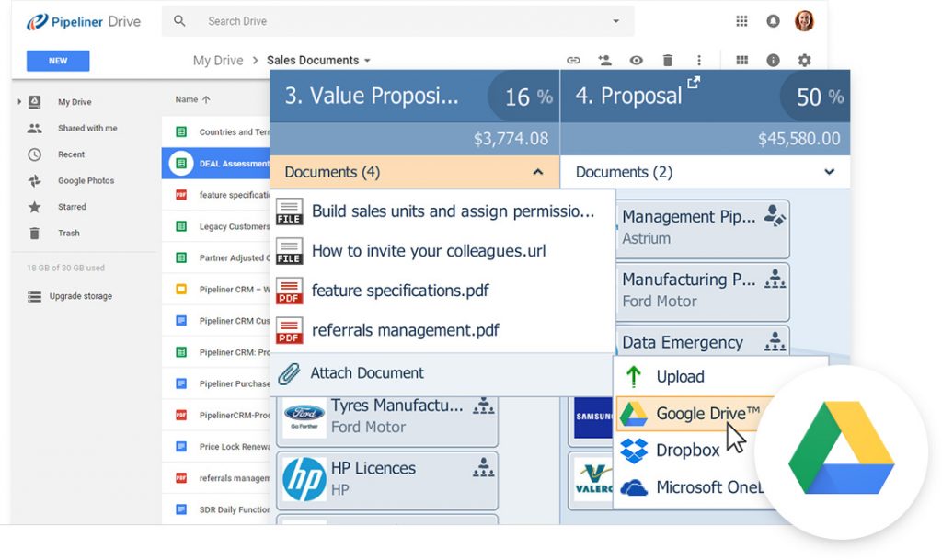Switch to grid view layout
Screen dimensions: 942x560
[742, 60]
